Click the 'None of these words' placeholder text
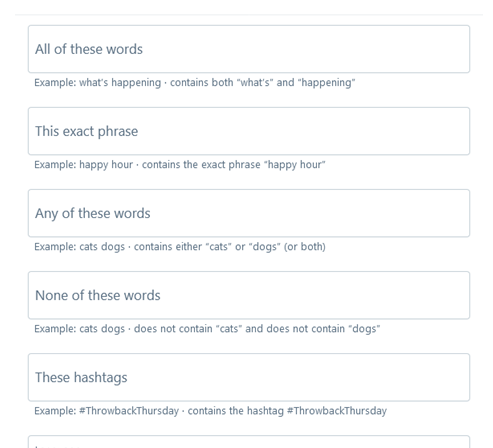Viewport: 493px width, 448px height. (x=98, y=295)
